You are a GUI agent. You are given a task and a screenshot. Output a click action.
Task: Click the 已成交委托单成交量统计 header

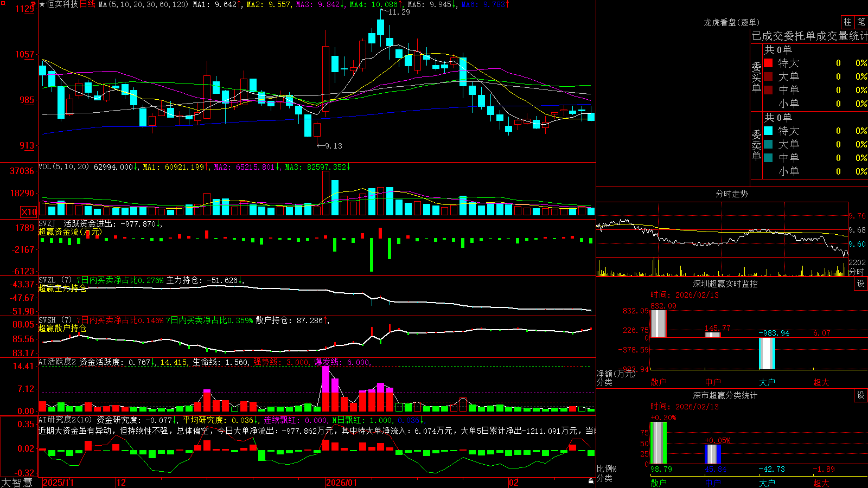809,36
